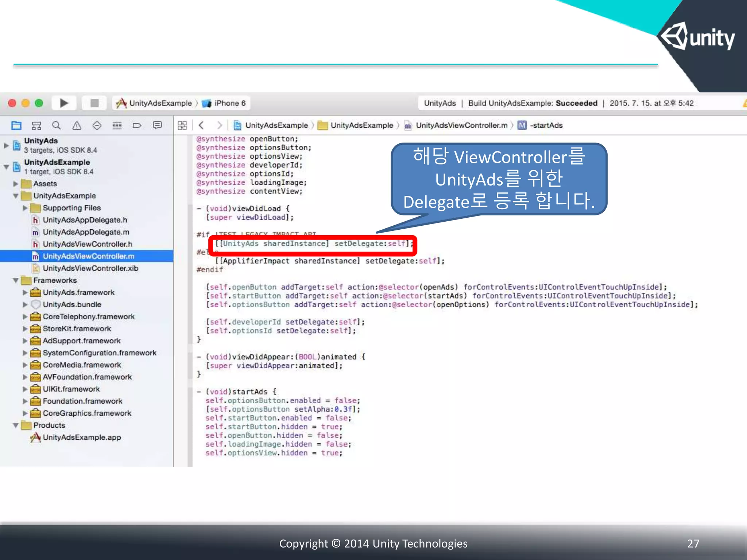Screen dimensions: 747x560
Task: Collapse the Products group
Action: click(x=16, y=425)
